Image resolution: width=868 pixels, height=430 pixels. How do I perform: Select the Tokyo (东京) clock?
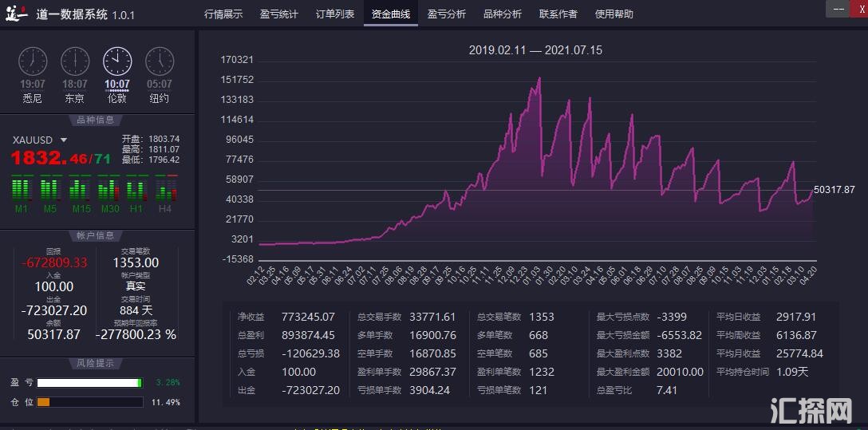(x=75, y=61)
